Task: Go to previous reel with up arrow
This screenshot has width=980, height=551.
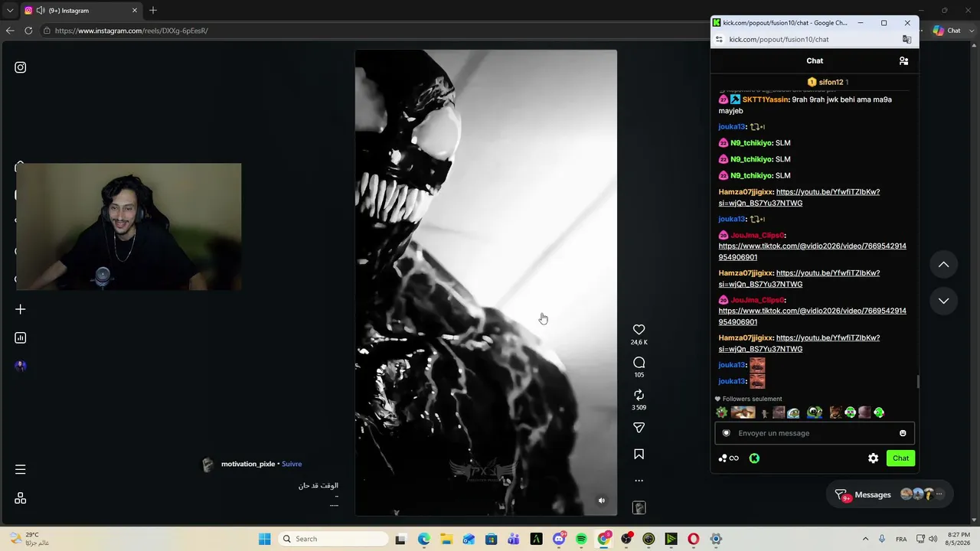Action: [943, 265]
